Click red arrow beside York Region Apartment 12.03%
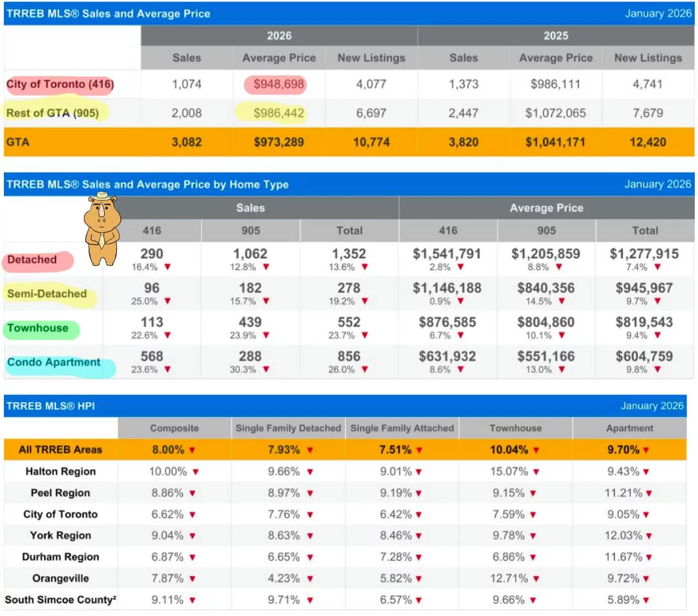The image size is (698, 616). [x=648, y=536]
